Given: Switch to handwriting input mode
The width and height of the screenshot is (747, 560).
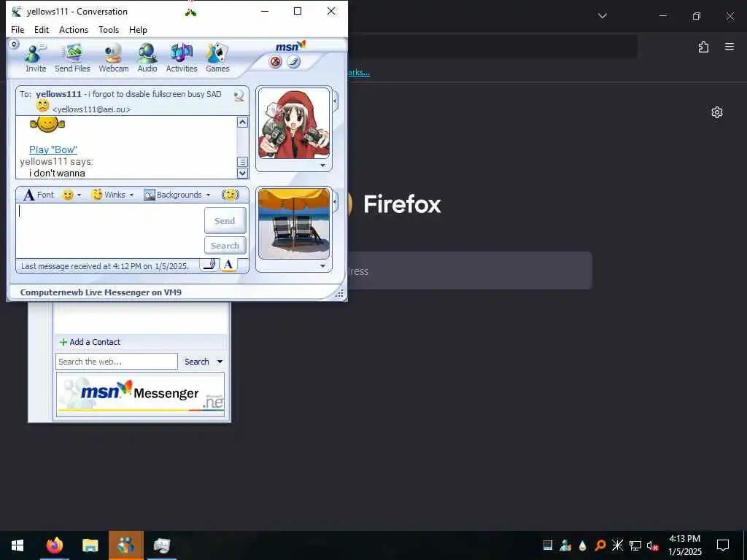Looking at the screenshot, I should click(x=209, y=265).
